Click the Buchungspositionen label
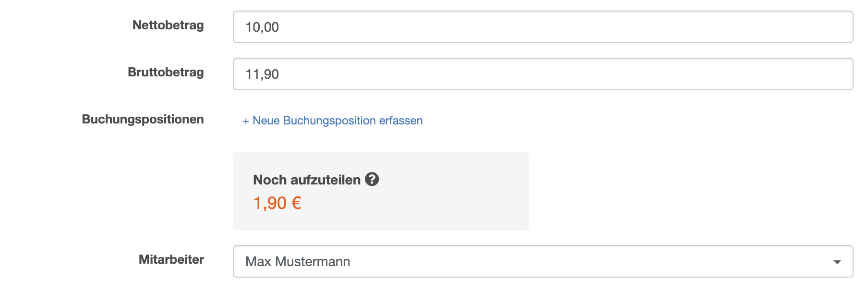Screen dimensions: 868x293 click(x=143, y=119)
